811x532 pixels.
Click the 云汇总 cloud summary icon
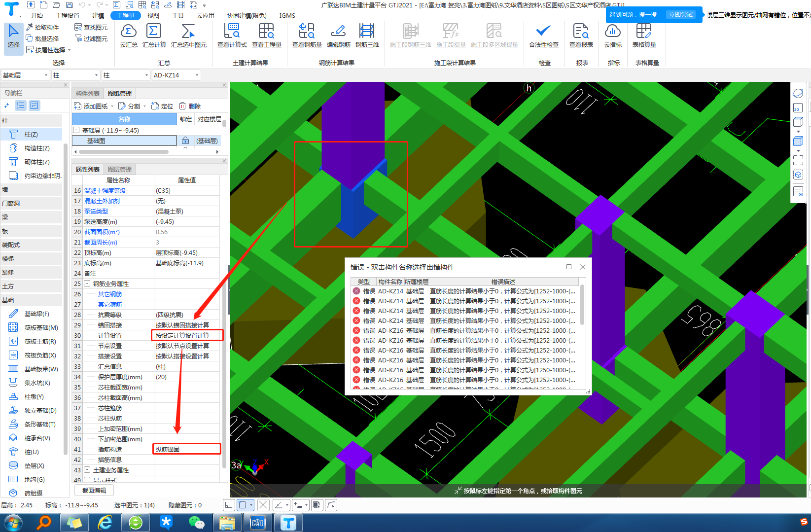point(128,36)
